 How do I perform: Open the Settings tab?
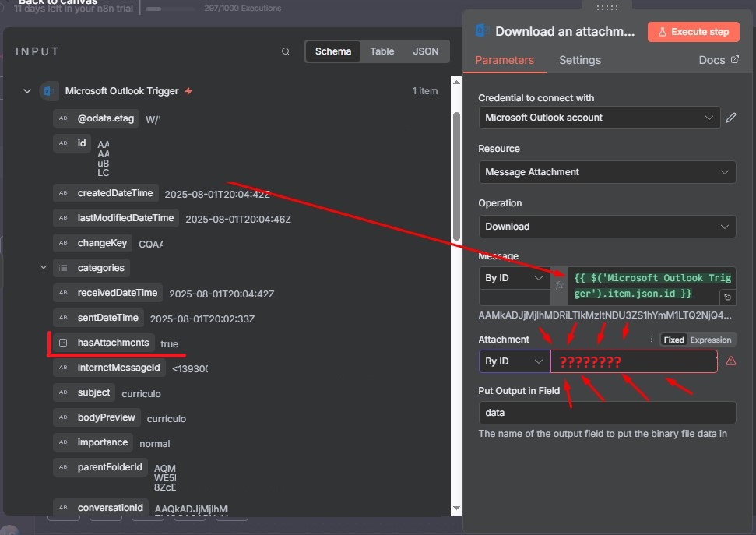580,60
